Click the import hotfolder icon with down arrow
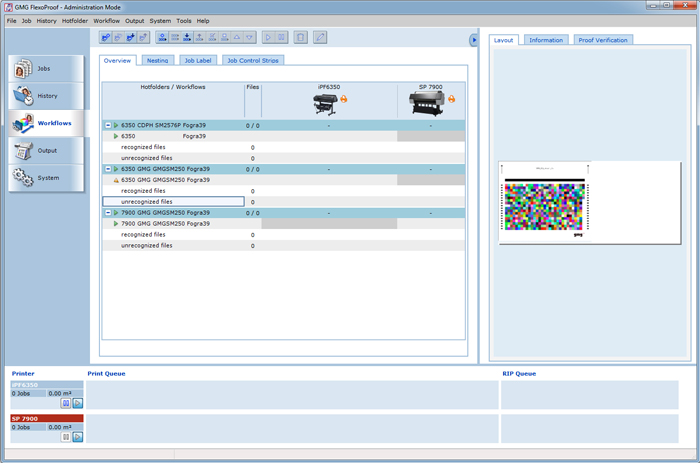Image resolution: width=700 pixels, height=463 pixels. tap(131, 38)
